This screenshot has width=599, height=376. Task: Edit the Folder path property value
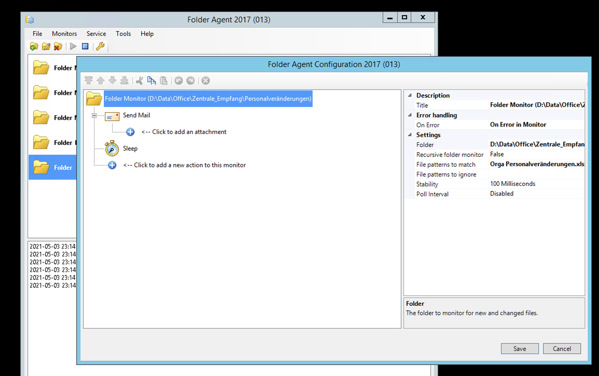(537, 144)
